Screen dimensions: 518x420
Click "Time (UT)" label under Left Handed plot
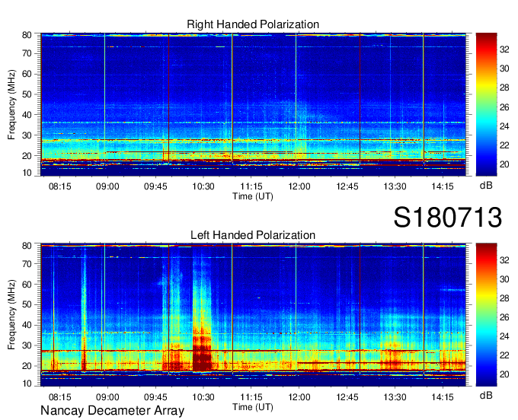(253, 407)
